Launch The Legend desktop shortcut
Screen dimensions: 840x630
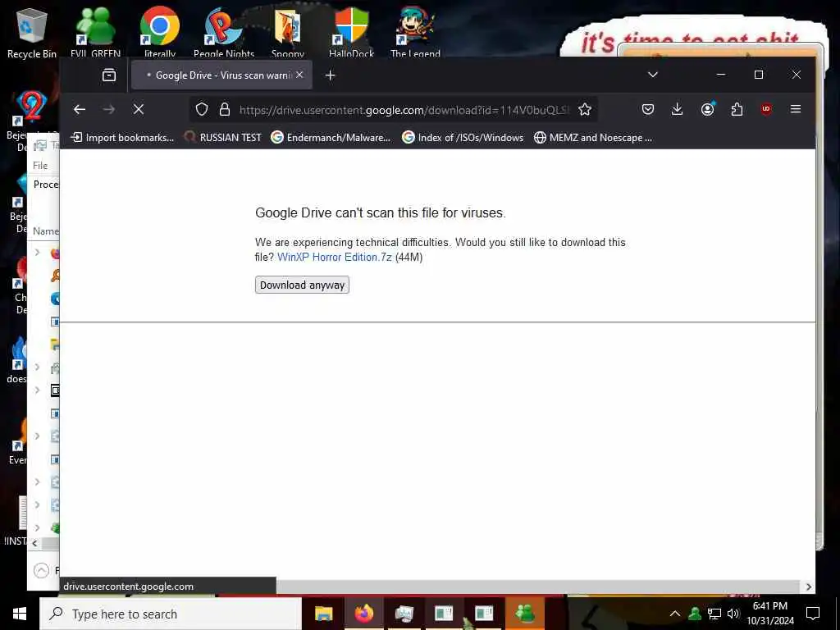[x=415, y=32]
